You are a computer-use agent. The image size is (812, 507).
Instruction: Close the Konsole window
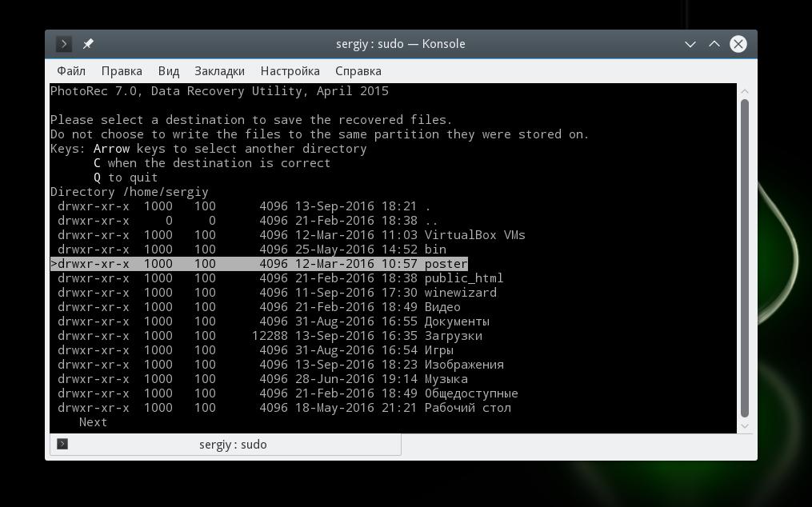(738, 44)
